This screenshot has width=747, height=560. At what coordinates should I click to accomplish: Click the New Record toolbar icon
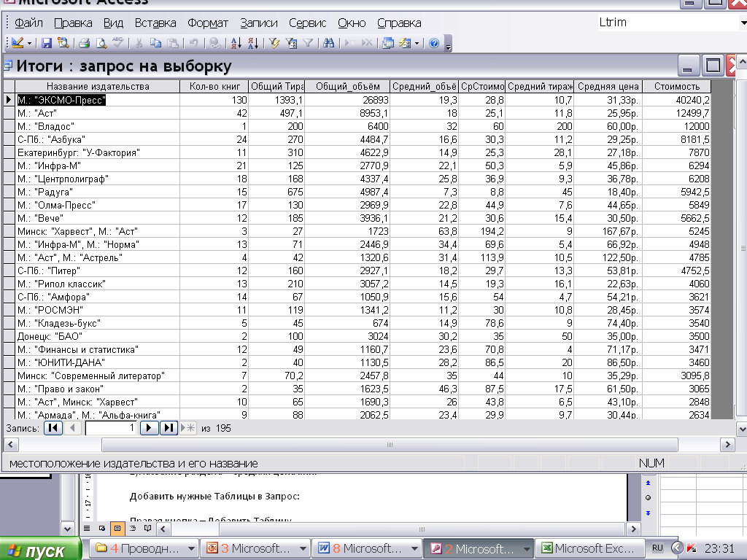pos(349,43)
